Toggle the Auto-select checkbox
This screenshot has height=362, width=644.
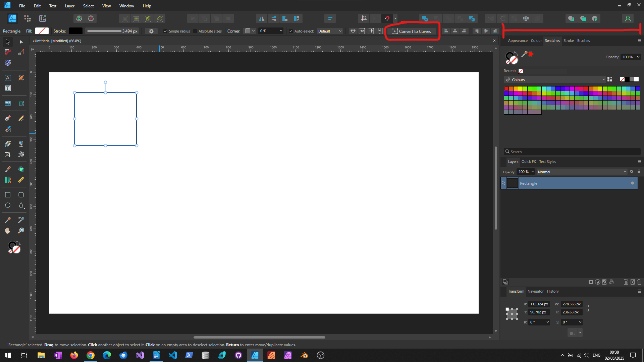(x=291, y=31)
